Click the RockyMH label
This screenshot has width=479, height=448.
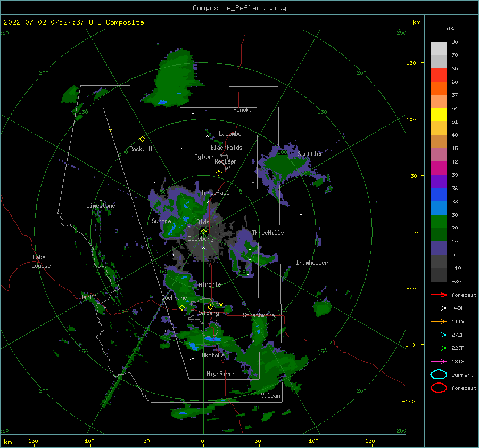tap(141, 149)
